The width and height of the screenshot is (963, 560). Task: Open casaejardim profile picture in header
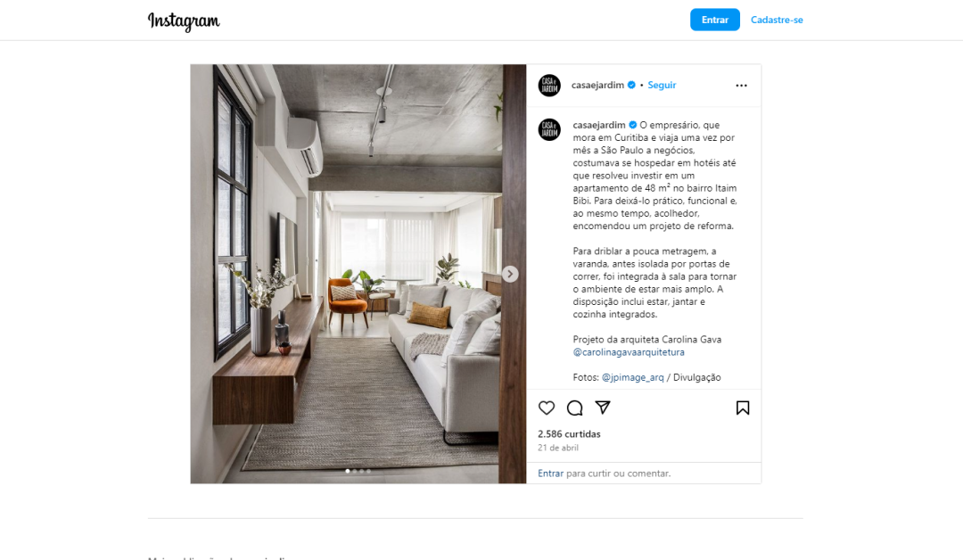click(549, 86)
